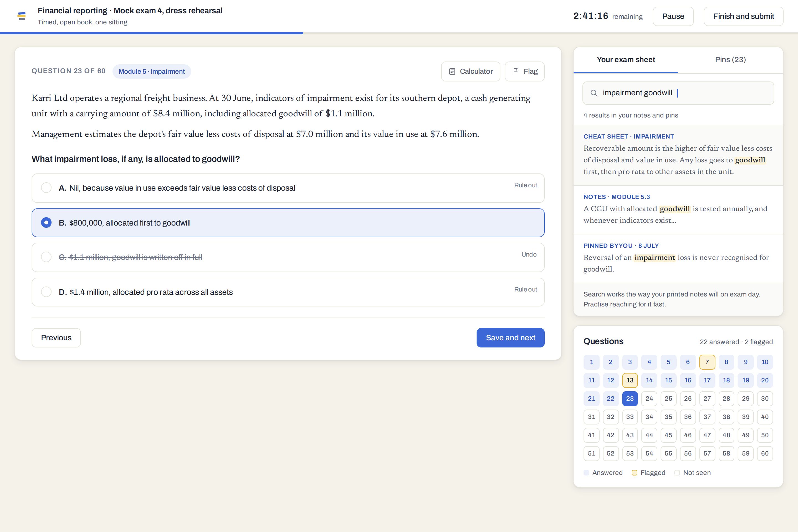Jump to the last question, 60

(x=765, y=454)
